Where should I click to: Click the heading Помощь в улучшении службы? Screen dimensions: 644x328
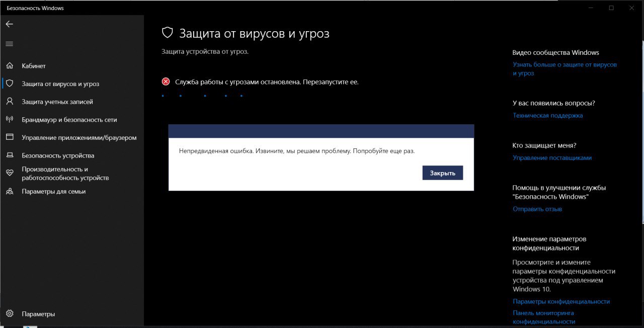[x=559, y=192]
